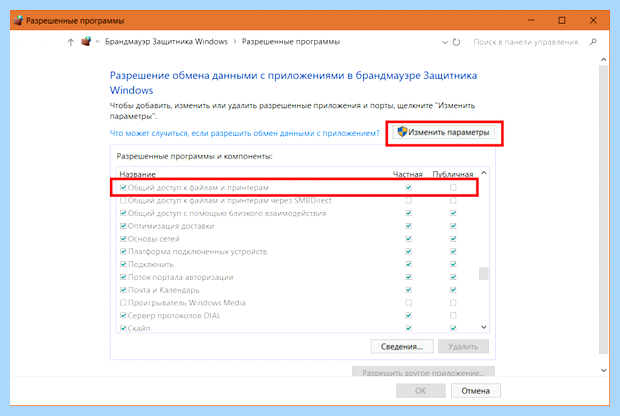Maximize the Разрешенные программы window
This screenshot has height=416, width=620.
(562, 20)
